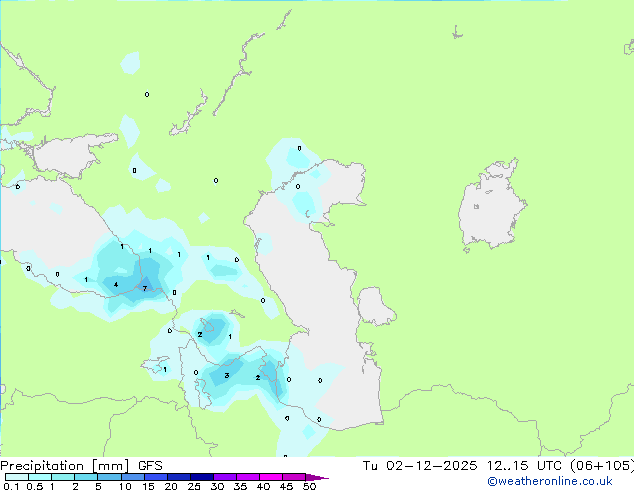Select the 10–15 mm legend color box

[132, 477]
